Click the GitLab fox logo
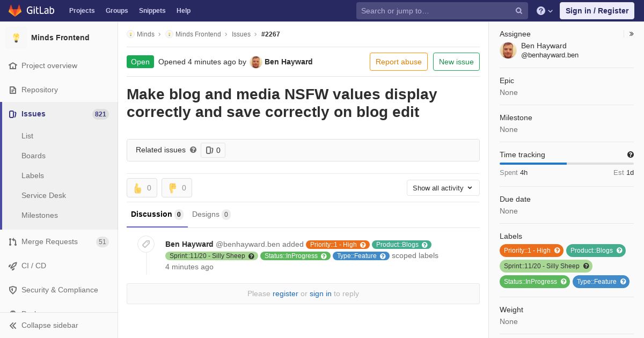Image resolution: width=644 pixels, height=338 pixels. (x=15, y=10)
